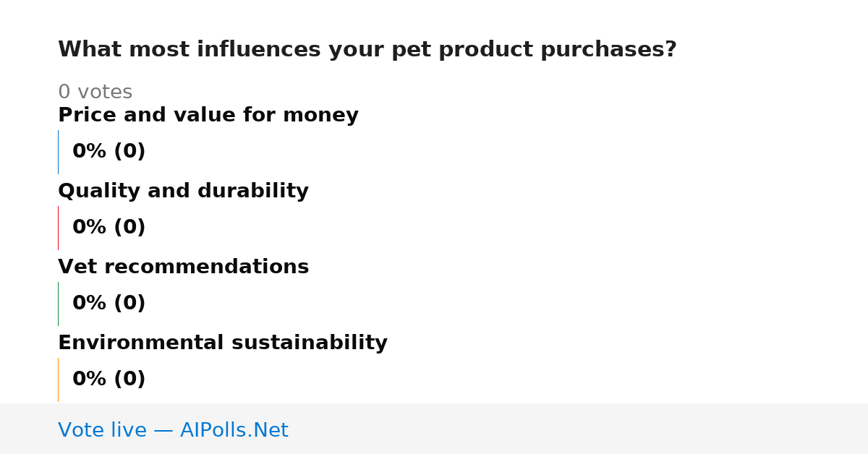This screenshot has width=868, height=454.
Task: Select Vet recommendations option
Action: (x=183, y=267)
